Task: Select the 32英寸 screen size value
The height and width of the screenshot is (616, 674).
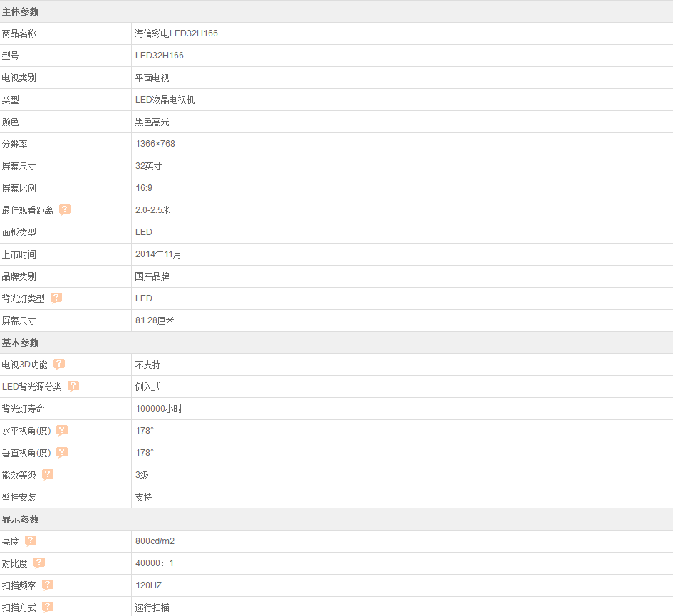Action: click(x=149, y=166)
